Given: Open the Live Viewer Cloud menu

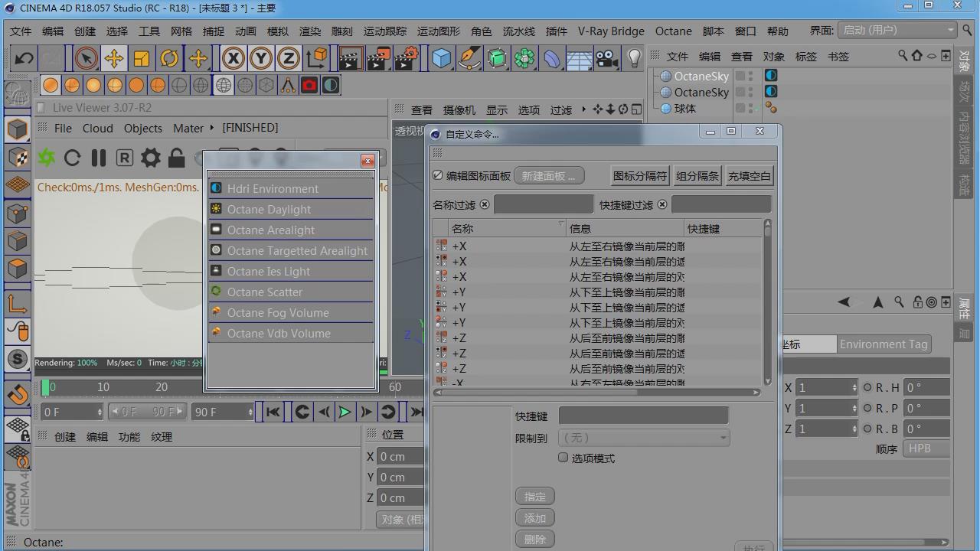Looking at the screenshot, I should pyautogui.click(x=98, y=128).
